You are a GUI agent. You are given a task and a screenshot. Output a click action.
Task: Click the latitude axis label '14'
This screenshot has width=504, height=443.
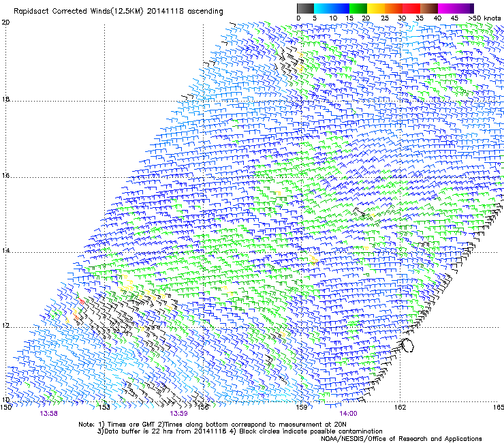(x=5, y=251)
